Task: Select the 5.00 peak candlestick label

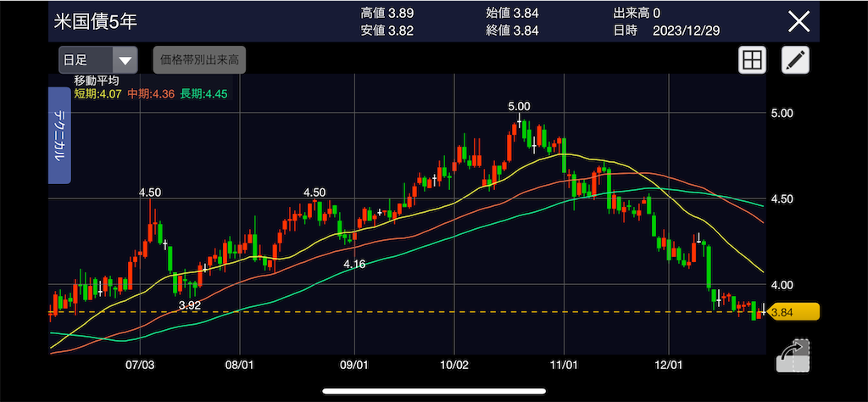Action: (519, 106)
